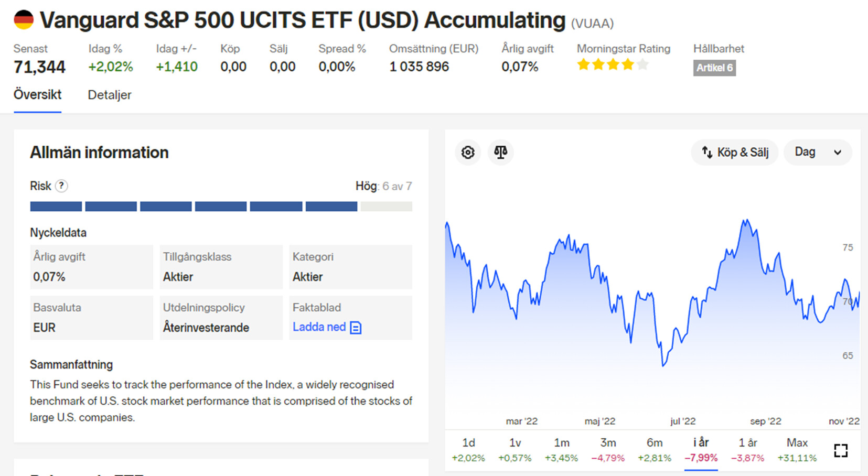
Task: Select the 1d chart period
Action: pos(468,449)
